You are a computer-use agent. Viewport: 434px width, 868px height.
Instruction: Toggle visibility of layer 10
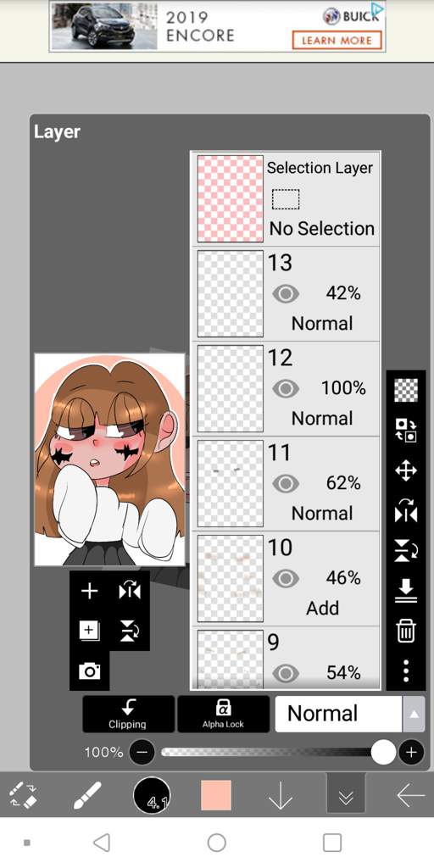coord(286,579)
